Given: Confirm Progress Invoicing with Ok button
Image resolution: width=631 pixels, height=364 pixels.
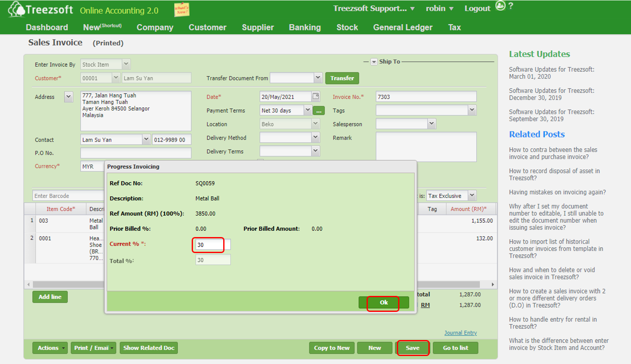Looking at the screenshot, I should [383, 302].
